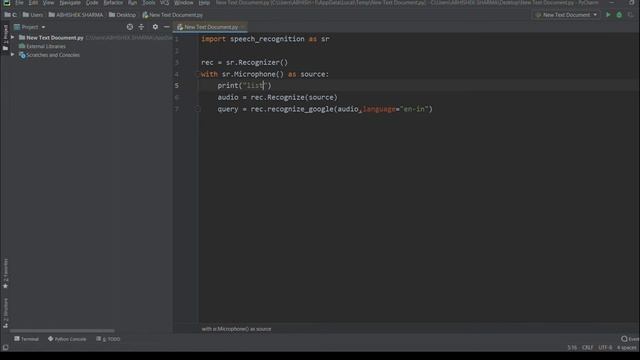640x360 pixels.
Task: Open the Edit menu
Action: tap(33, 3)
